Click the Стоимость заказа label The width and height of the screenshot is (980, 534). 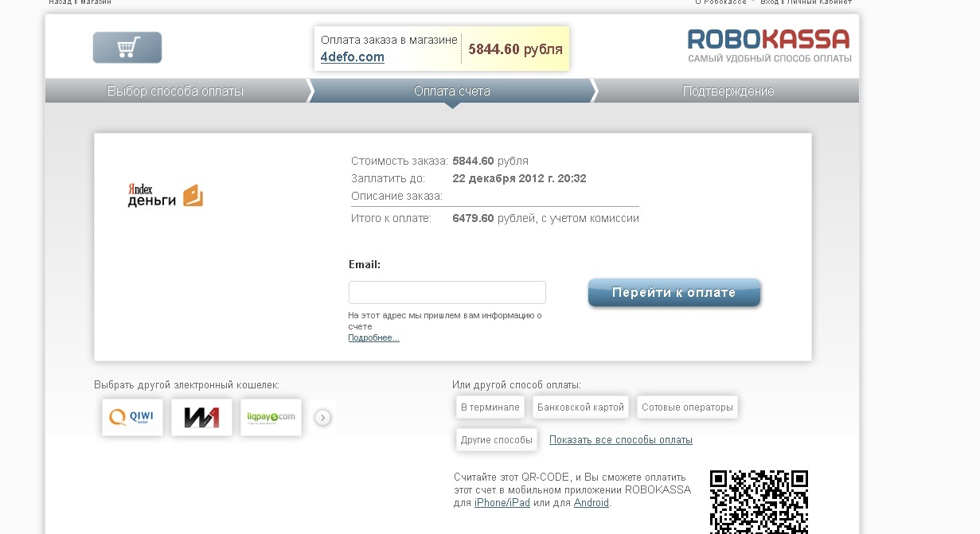[400, 161]
